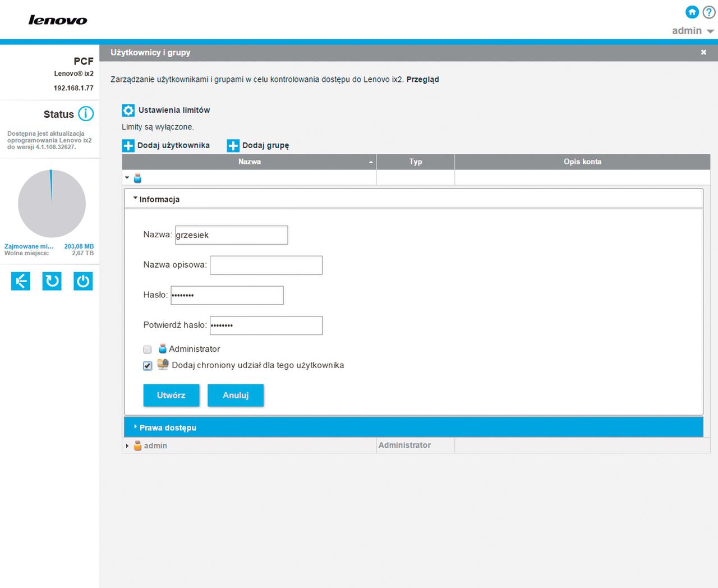Focus the Hasło password field
This screenshot has height=588, width=718.
[x=227, y=296]
